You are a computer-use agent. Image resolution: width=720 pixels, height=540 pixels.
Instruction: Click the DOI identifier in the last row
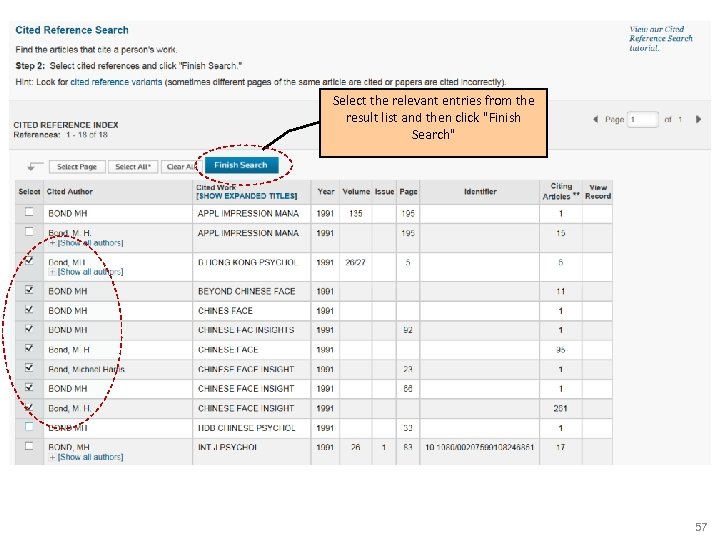click(479, 447)
